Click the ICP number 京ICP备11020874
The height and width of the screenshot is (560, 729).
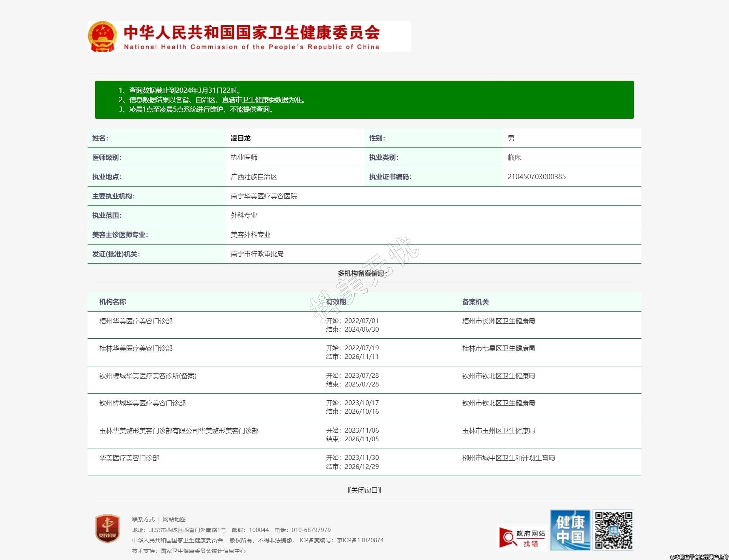click(360, 540)
